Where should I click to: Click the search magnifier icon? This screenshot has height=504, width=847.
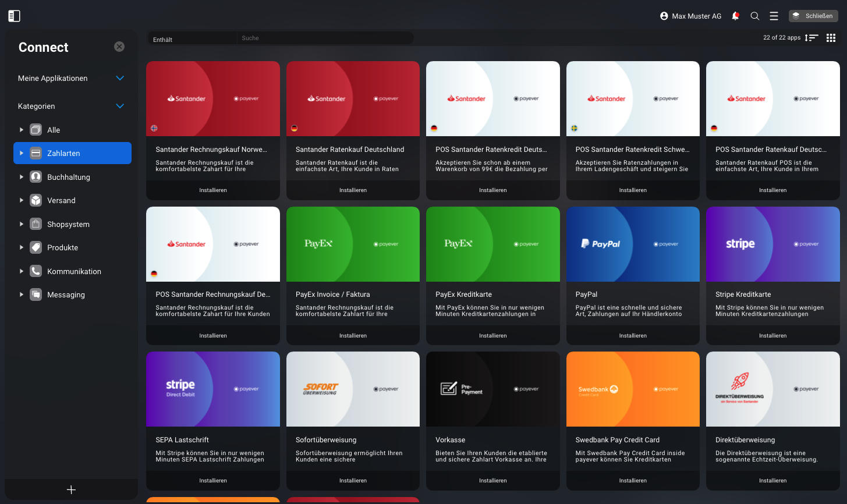pos(755,16)
